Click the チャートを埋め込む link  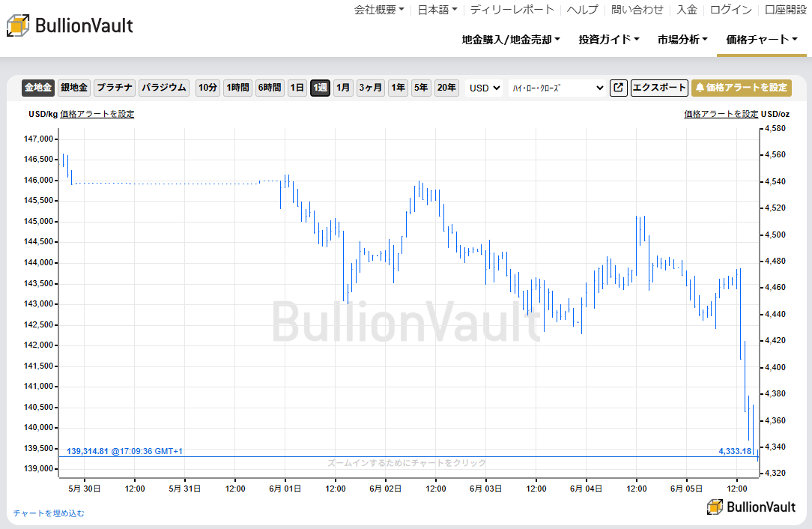[x=49, y=513]
